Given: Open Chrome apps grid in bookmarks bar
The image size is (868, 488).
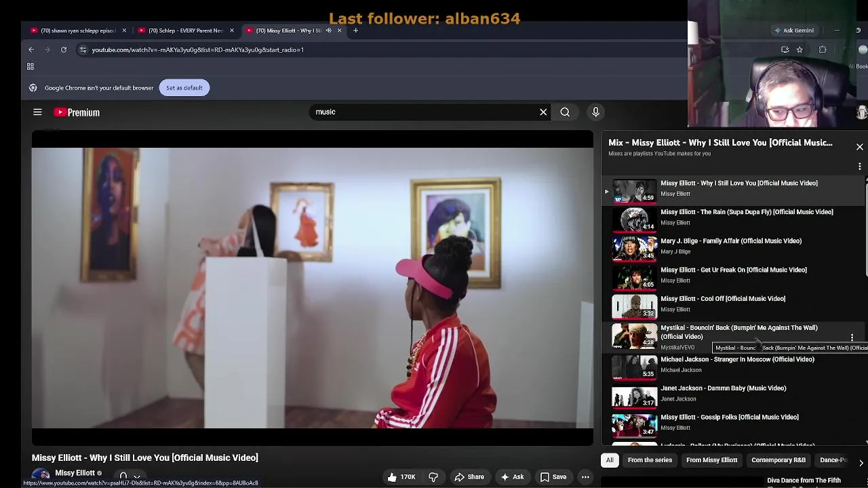Looking at the screenshot, I should 30,66.
